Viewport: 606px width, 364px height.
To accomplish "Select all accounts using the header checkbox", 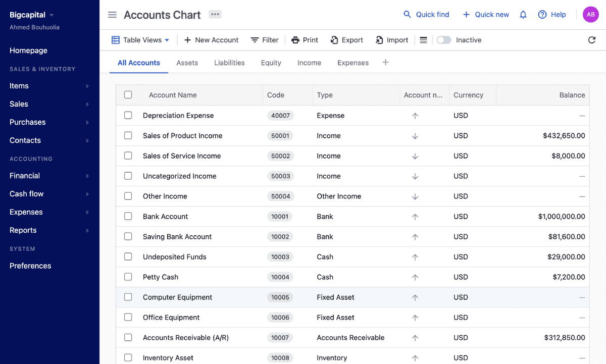I will point(128,94).
